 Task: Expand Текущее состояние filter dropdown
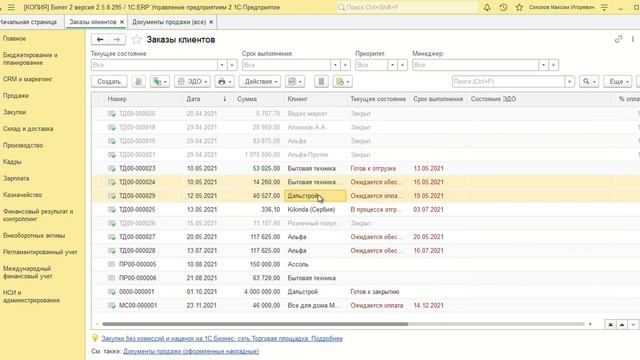(222, 65)
